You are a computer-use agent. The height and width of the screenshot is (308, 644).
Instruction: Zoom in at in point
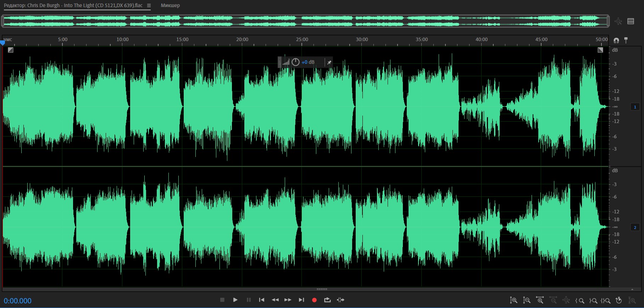pos(580,301)
